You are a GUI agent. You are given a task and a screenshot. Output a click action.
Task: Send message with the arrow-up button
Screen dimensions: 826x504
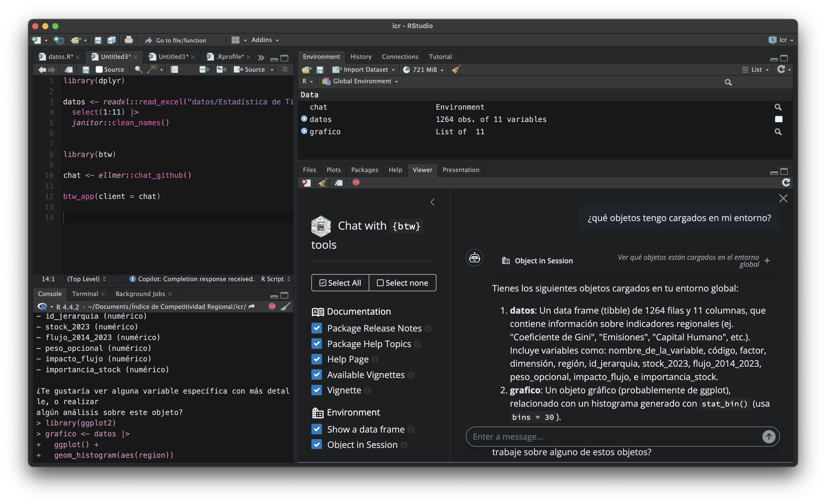click(x=769, y=436)
